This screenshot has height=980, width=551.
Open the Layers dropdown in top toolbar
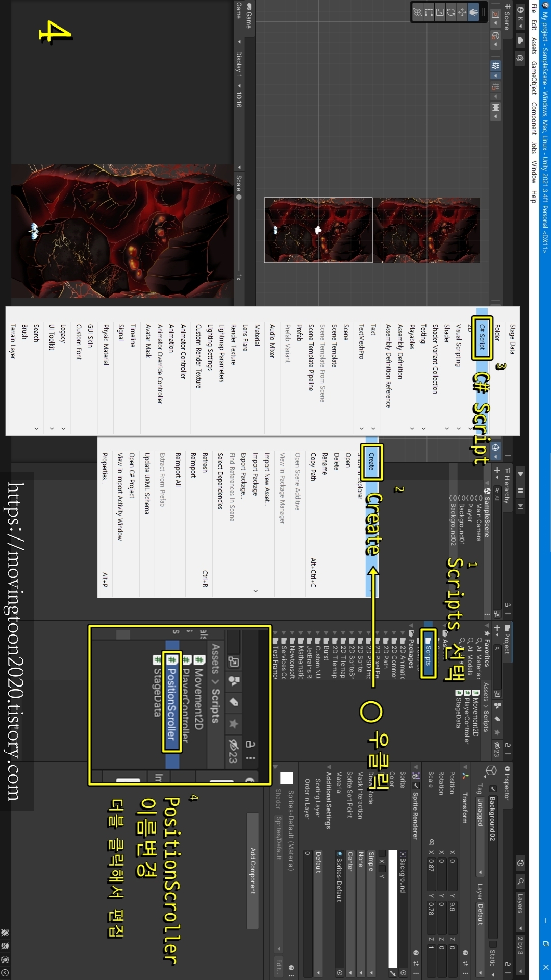click(x=520, y=912)
